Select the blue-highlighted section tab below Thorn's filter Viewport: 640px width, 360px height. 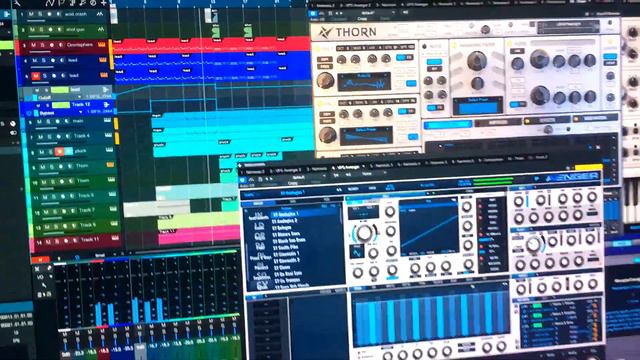(448, 124)
